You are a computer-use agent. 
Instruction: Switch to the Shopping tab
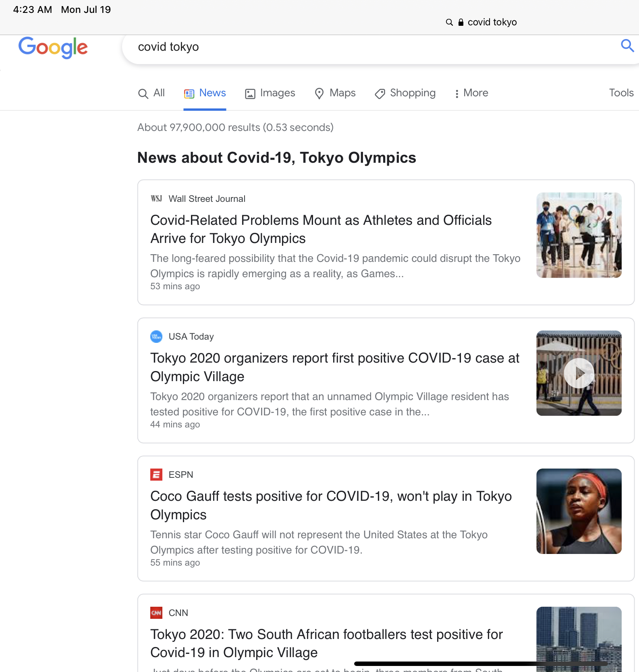[405, 93]
